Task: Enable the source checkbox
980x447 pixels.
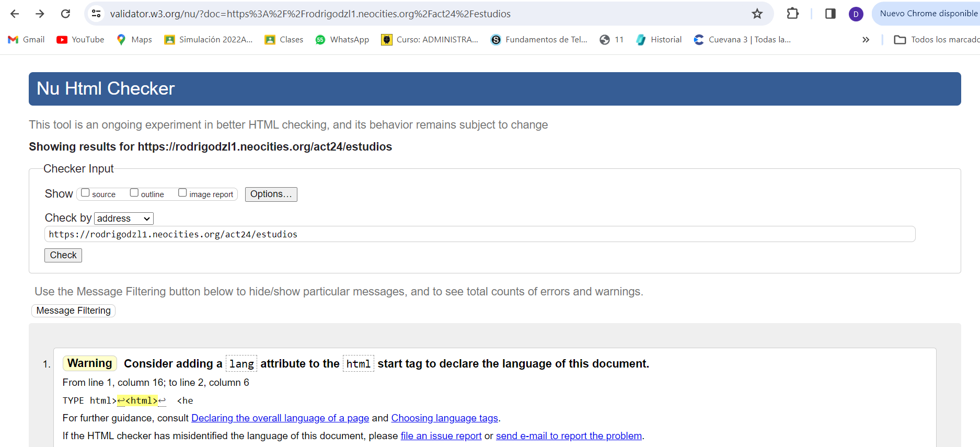Action: tap(85, 193)
